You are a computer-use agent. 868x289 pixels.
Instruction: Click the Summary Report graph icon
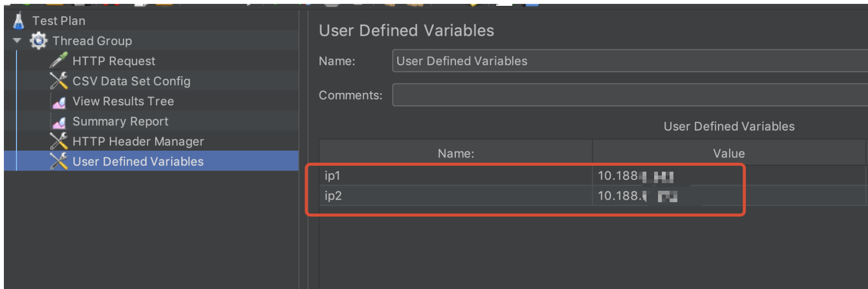point(59,122)
